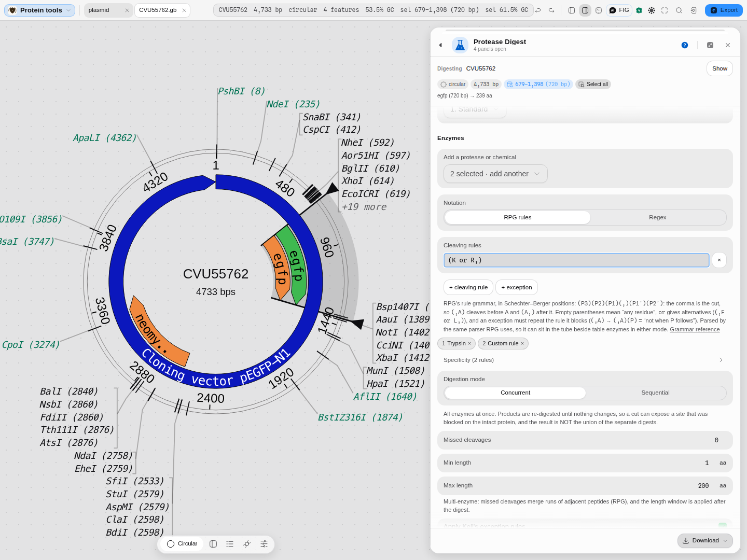The width and height of the screenshot is (747, 560).
Task: Enter fullscreen with the expand-corners icon
Action: click(x=665, y=10)
